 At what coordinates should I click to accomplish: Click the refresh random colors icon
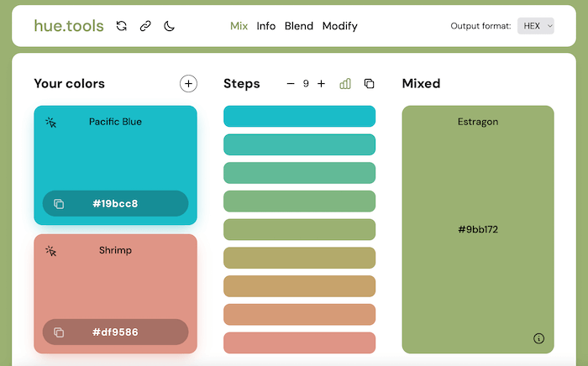122,26
